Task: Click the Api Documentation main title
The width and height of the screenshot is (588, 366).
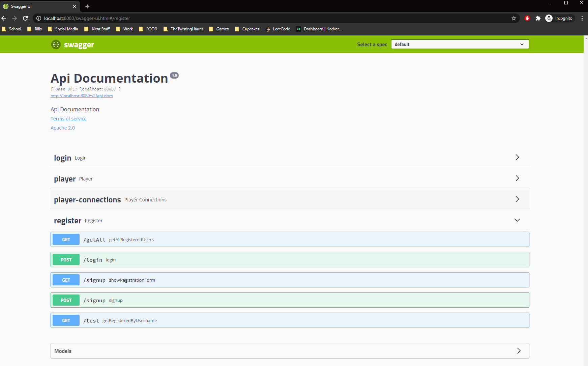Action: tap(109, 78)
